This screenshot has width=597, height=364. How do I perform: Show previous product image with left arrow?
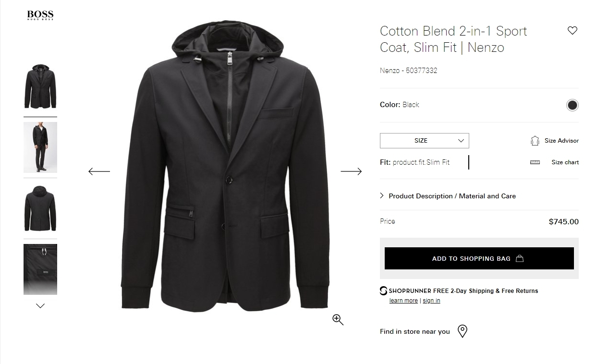pyautogui.click(x=99, y=171)
